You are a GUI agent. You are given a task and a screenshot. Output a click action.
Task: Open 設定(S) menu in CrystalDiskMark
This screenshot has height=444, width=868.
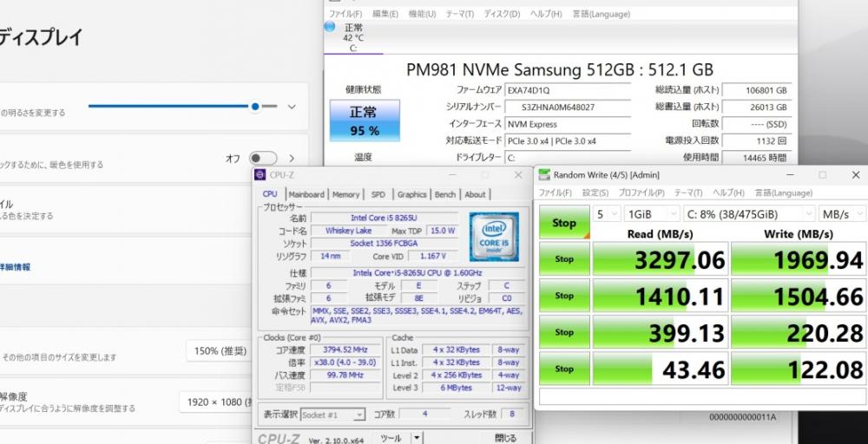tap(595, 193)
